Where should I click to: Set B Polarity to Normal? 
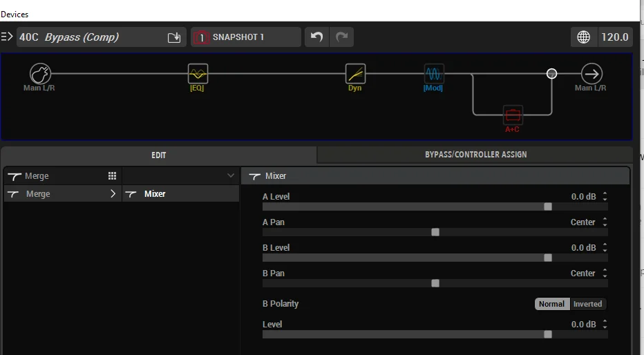(551, 304)
